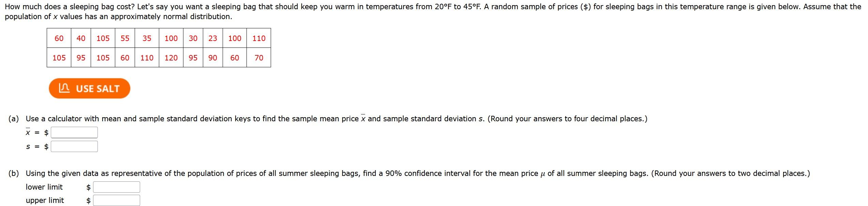868x206 pixels.
Task: Click the value 35 in the first row
Action: tap(147, 38)
